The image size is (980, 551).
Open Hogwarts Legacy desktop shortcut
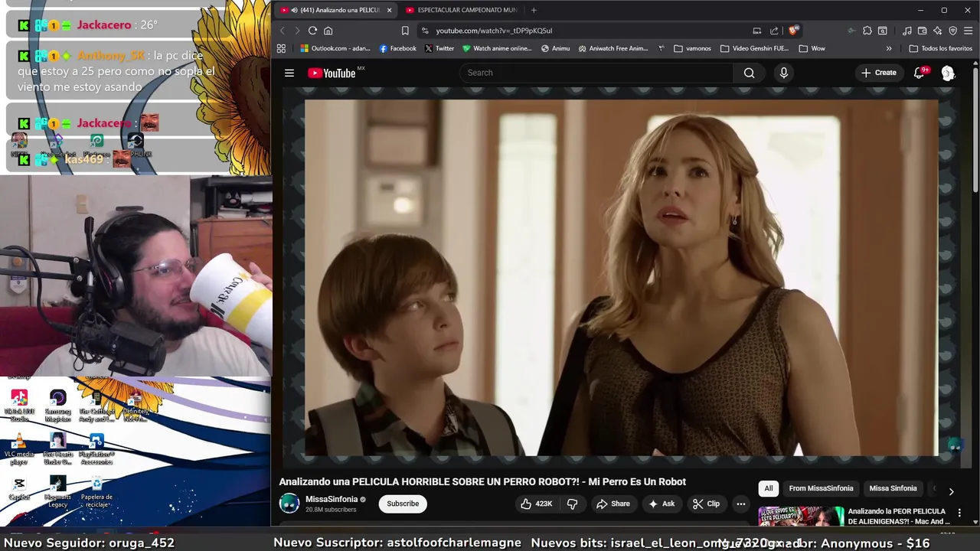tap(57, 492)
